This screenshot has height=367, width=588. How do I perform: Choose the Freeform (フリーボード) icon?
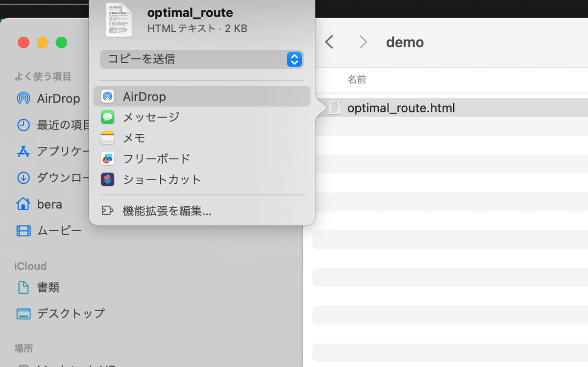click(107, 159)
